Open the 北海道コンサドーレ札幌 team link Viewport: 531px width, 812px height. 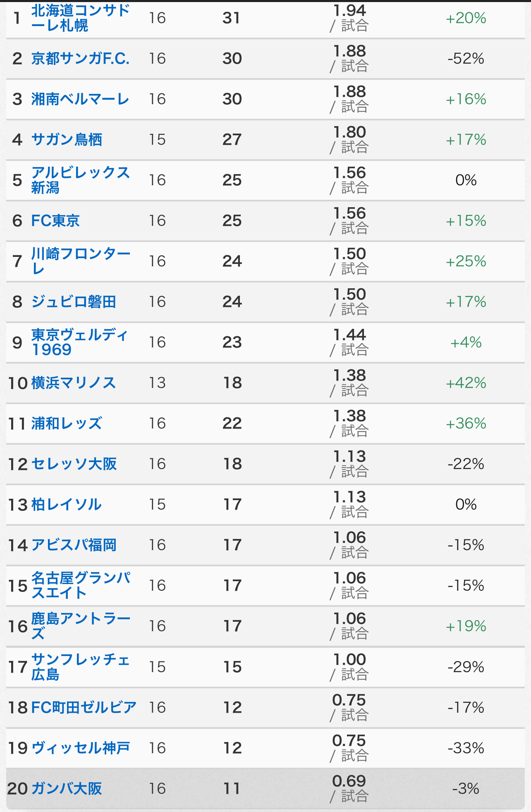[x=81, y=18]
